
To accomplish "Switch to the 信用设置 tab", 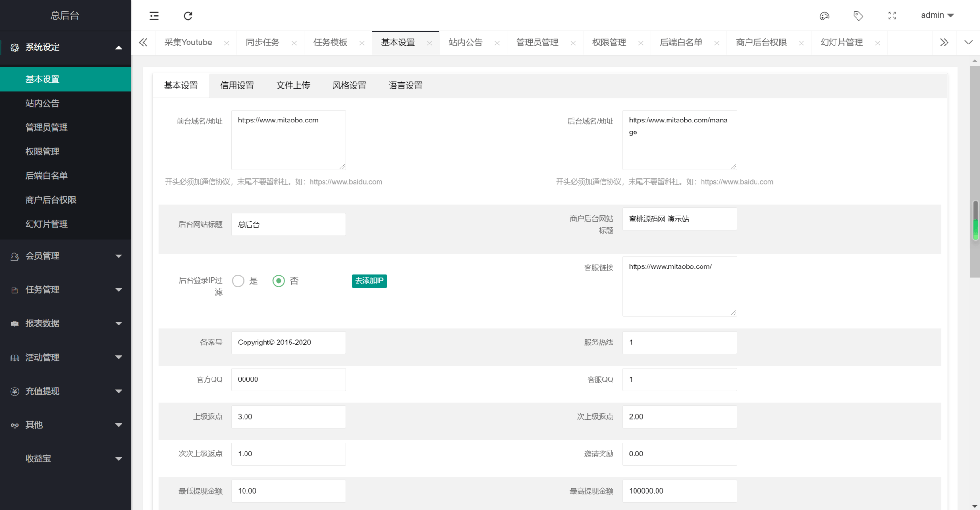I will 237,85.
